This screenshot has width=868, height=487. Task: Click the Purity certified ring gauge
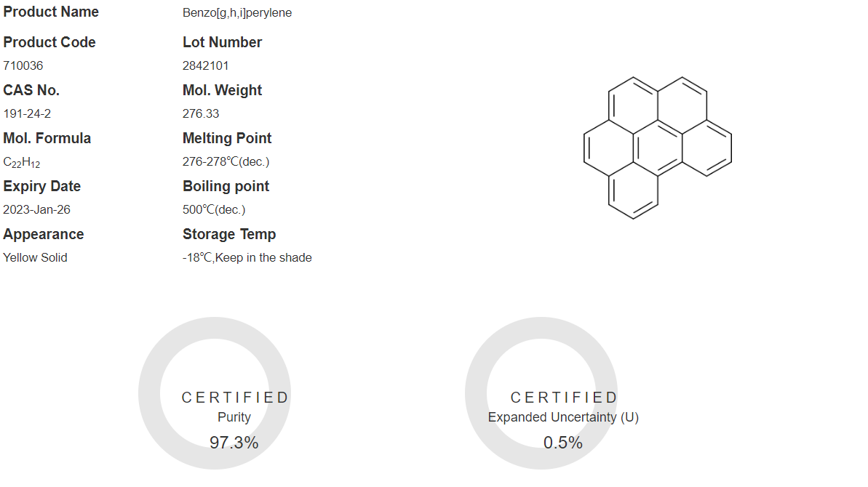tap(215, 393)
